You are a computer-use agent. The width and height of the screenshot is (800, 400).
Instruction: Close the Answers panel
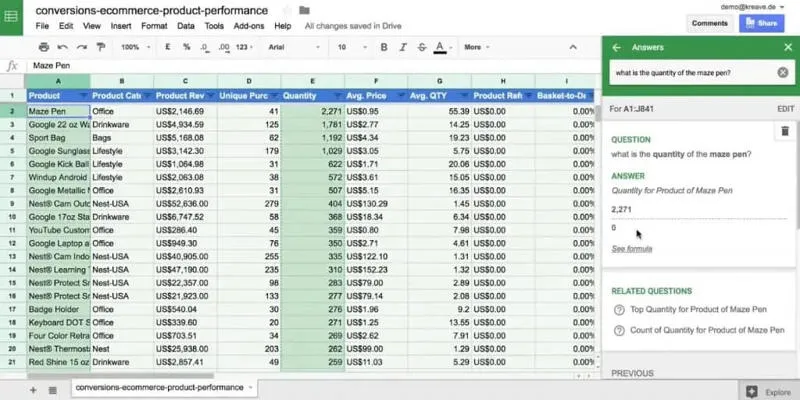(788, 47)
